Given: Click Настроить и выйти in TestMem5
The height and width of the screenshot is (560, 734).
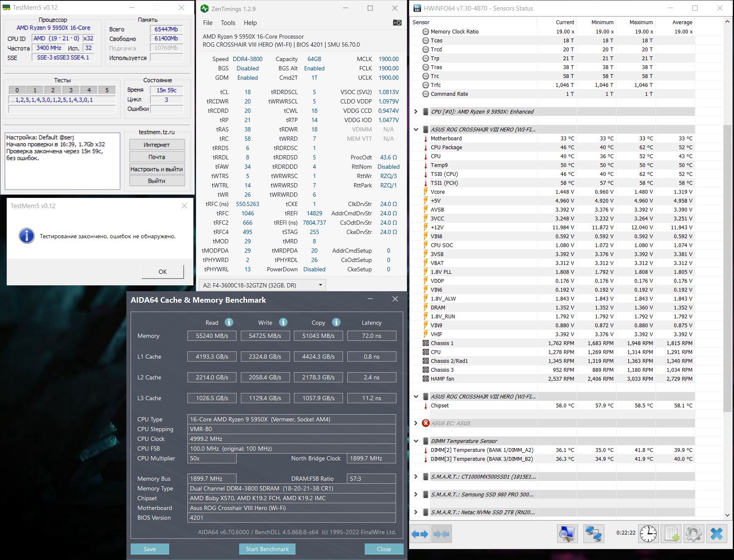Looking at the screenshot, I should (x=157, y=169).
